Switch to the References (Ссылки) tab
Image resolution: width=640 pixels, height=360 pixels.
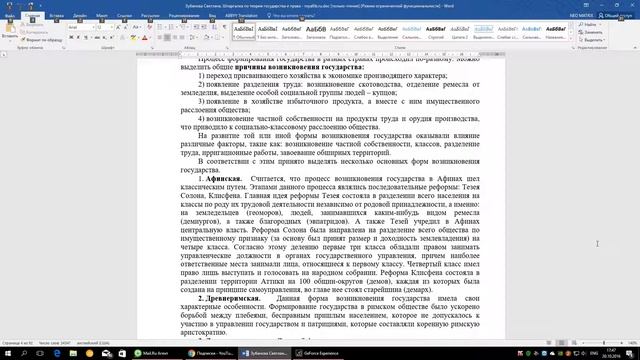[124, 16]
